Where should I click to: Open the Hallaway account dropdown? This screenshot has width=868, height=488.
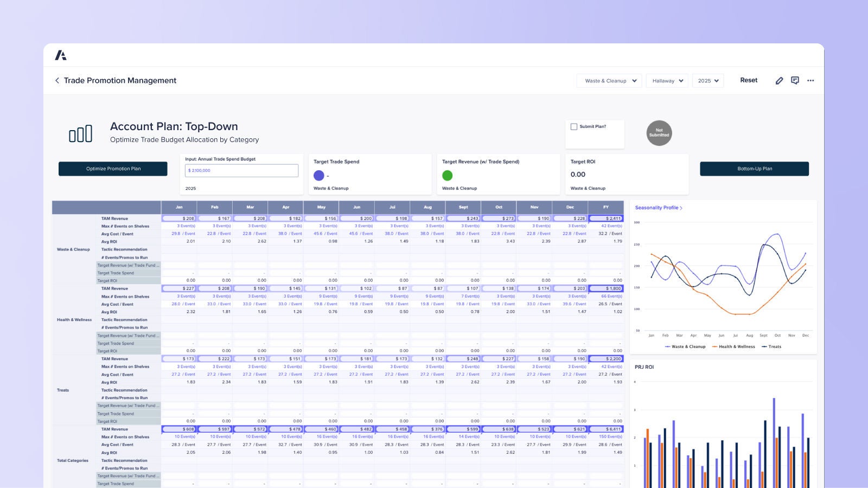pyautogui.click(x=667, y=80)
